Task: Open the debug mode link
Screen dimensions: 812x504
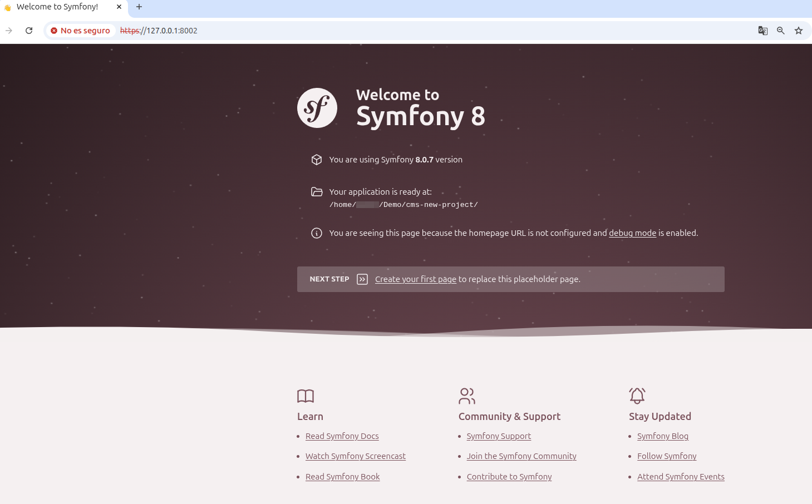Action: point(632,233)
